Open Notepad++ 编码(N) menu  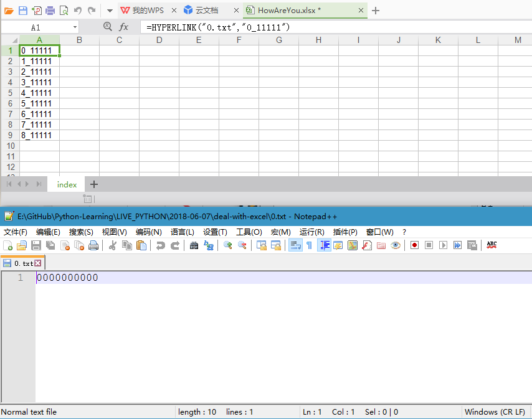[149, 232]
